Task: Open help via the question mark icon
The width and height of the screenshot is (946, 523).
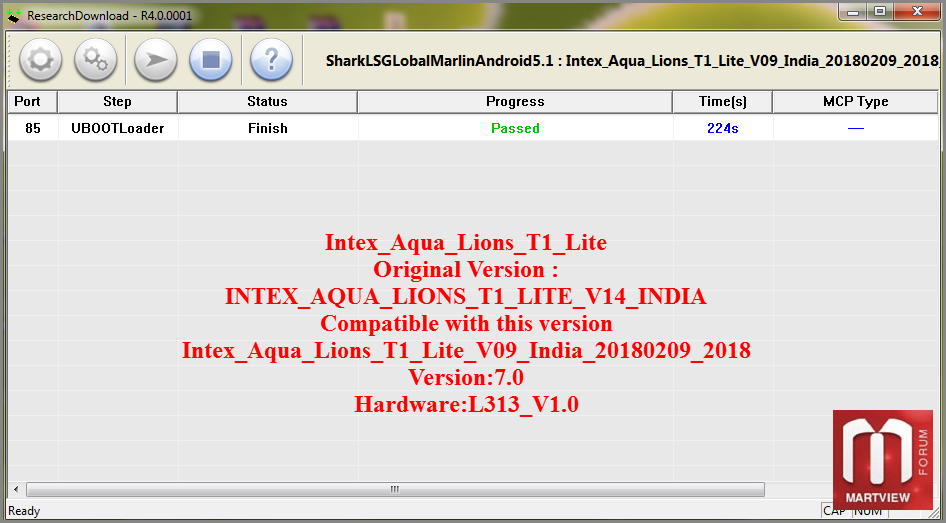Action: (271, 60)
